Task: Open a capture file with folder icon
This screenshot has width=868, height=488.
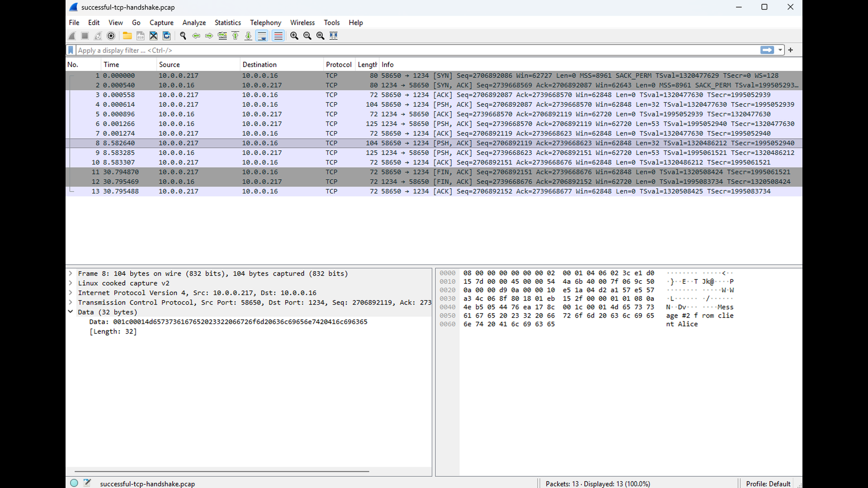Action: point(127,36)
